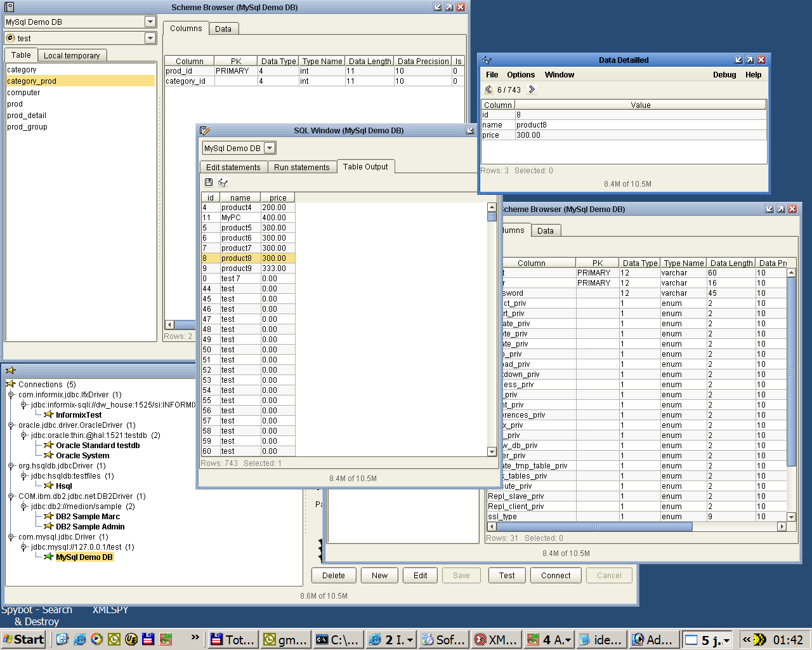Go to previous record in Data Detailled
The width and height of the screenshot is (812, 650).
coord(488,90)
